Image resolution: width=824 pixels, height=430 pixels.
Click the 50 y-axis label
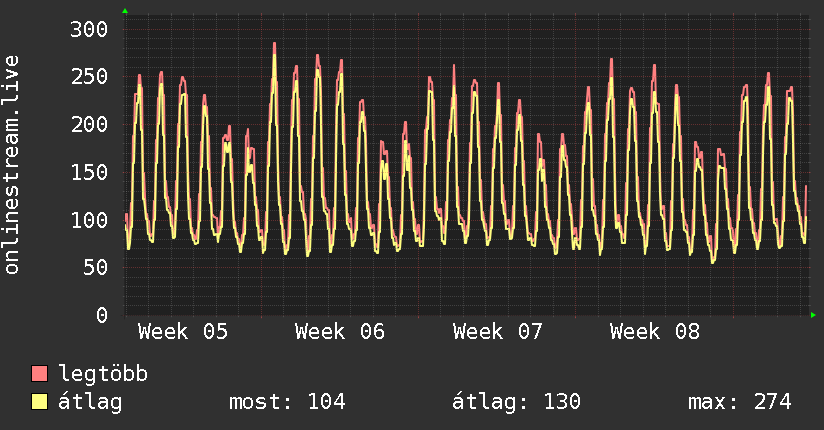(96, 268)
